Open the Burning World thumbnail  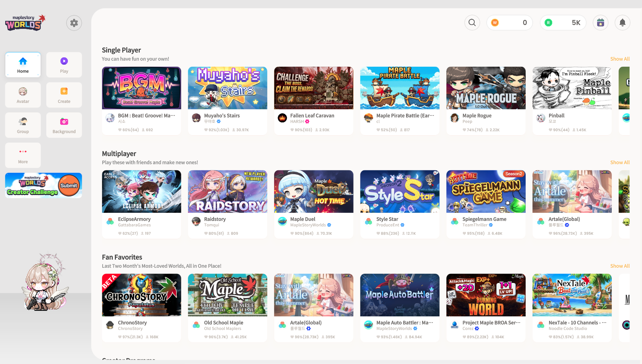(486, 295)
